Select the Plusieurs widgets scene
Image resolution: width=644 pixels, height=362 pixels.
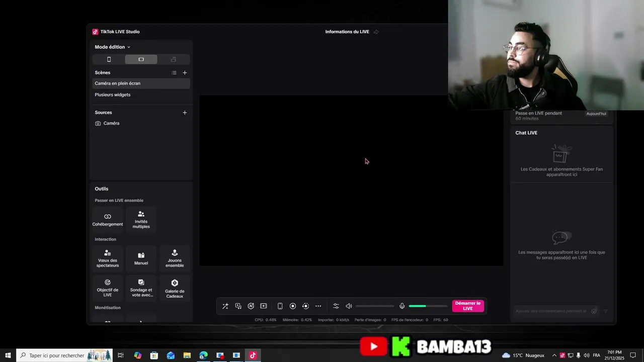[x=141, y=95]
